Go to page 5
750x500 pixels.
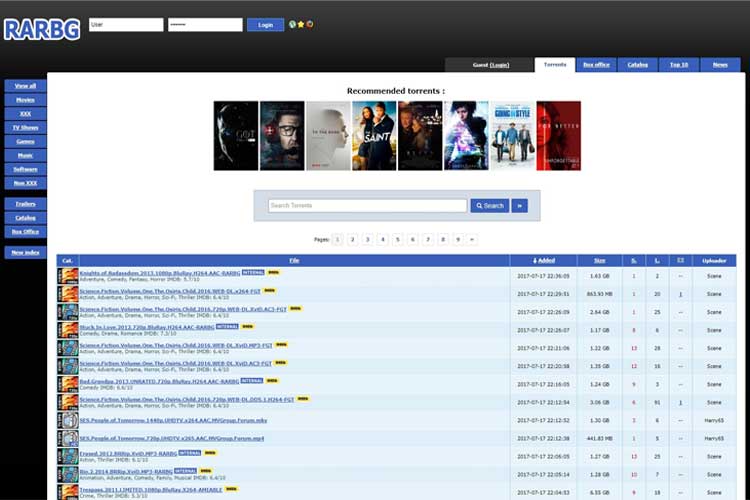(x=397, y=239)
